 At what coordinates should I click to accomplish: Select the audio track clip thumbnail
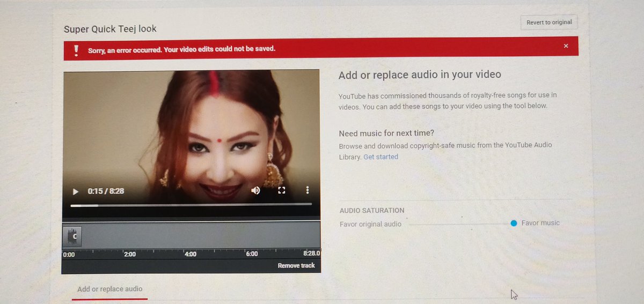[x=72, y=235]
